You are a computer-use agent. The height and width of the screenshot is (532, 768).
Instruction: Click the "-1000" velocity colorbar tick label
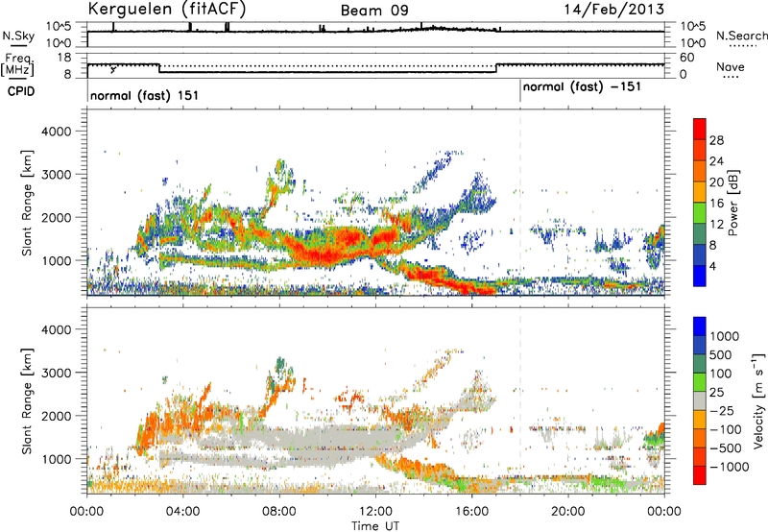[730, 467]
